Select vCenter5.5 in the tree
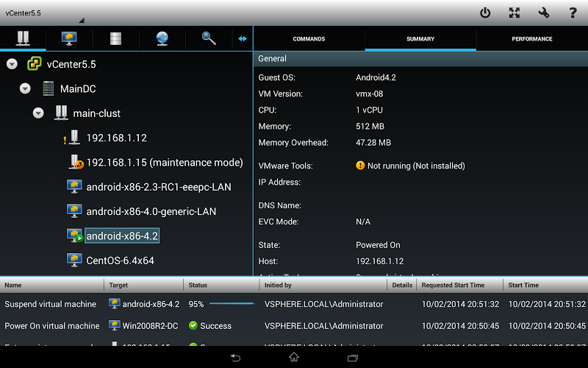Image resolution: width=588 pixels, height=368 pixels. (x=71, y=64)
